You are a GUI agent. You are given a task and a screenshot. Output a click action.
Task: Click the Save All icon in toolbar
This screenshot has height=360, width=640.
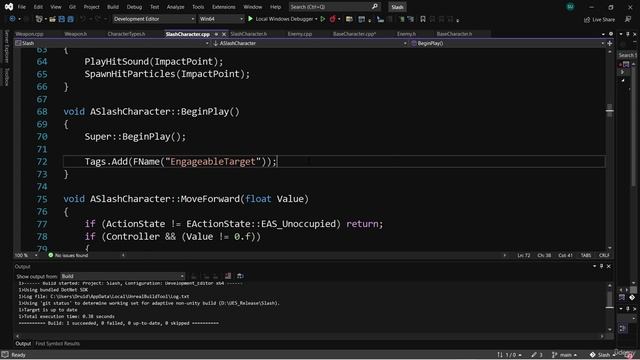(70, 19)
